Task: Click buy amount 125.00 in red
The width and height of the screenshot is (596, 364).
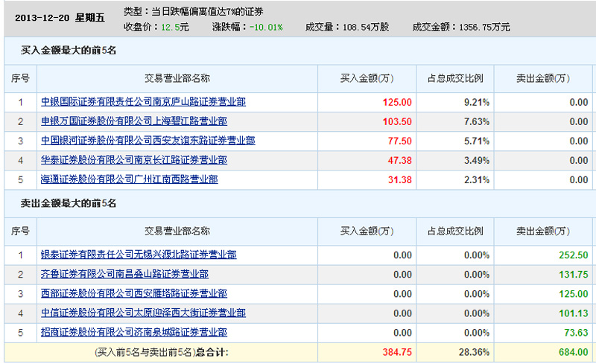Action: click(397, 102)
